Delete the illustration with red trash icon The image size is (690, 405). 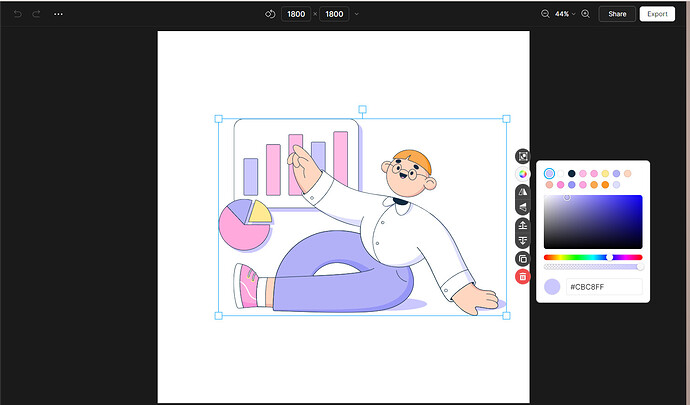523,276
